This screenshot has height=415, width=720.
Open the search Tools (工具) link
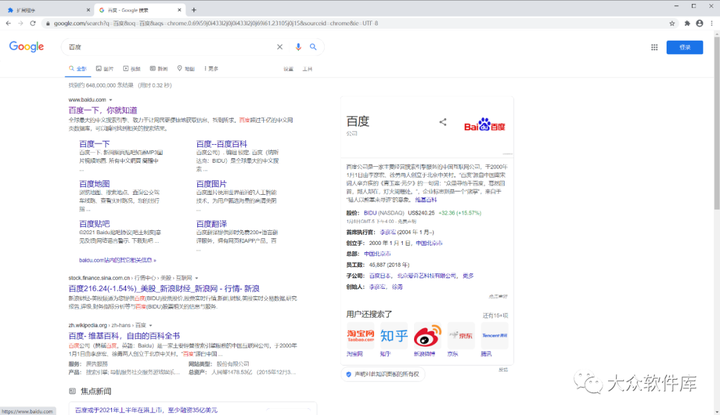[x=307, y=69]
